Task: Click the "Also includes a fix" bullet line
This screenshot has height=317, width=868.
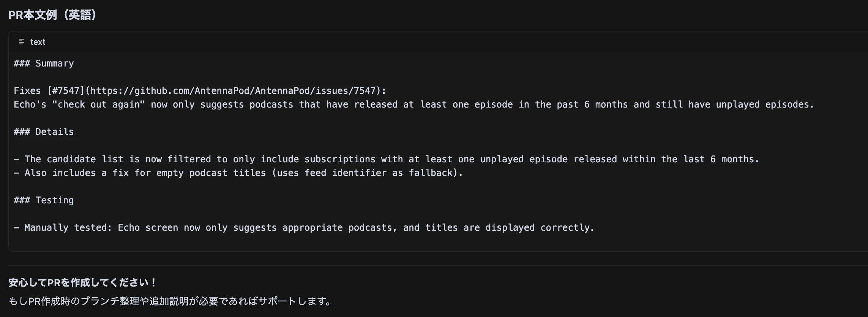Action: click(x=238, y=173)
